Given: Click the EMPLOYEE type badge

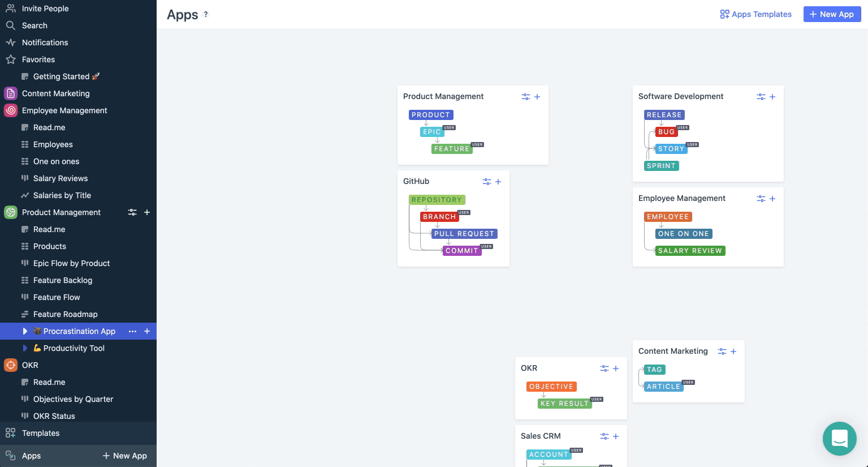Looking at the screenshot, I should click(668, 216).
